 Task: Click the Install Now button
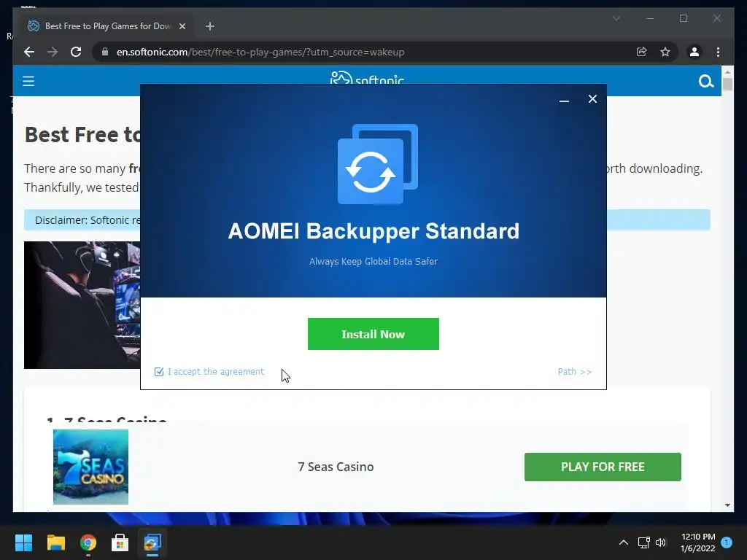[373, 334]
